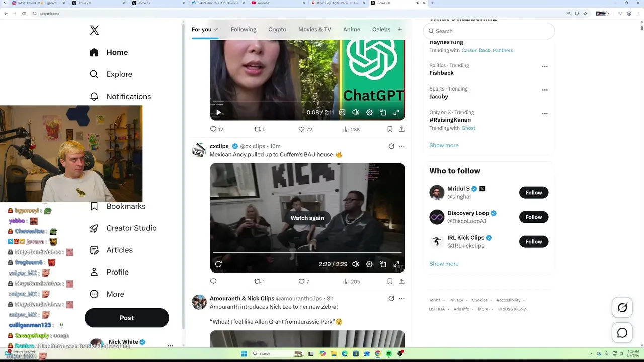Enter fullscreen on the ChatGPT video

pyautogui.click(x=396, y=113)
